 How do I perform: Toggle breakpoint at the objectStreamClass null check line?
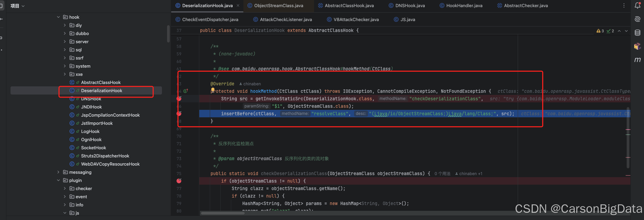(179, 181)
